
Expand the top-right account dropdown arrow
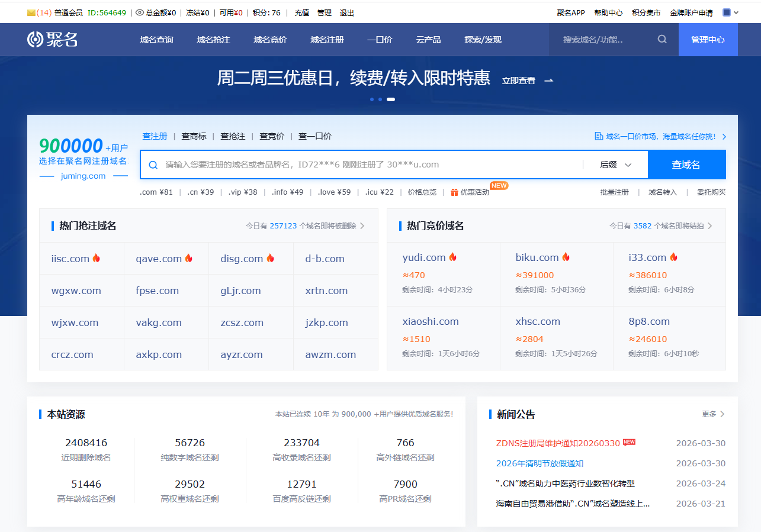(x=736, y=12)
